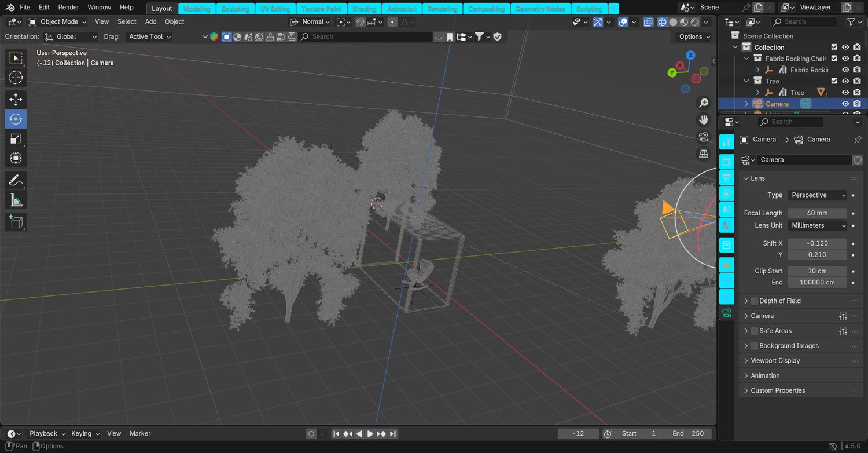
Task: Open the Options dropdown in viewport
Action: point(693,36)
